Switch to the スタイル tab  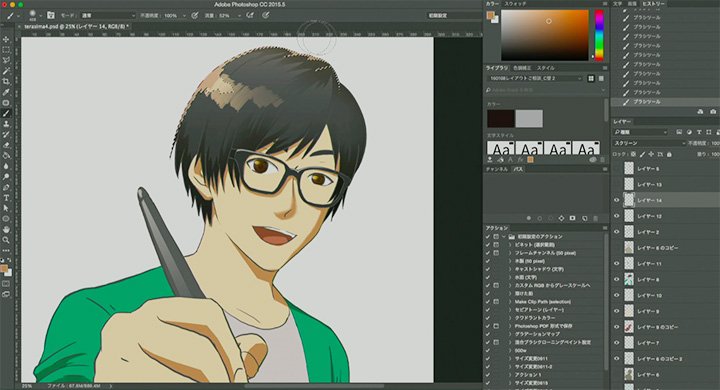coord(546,68)
